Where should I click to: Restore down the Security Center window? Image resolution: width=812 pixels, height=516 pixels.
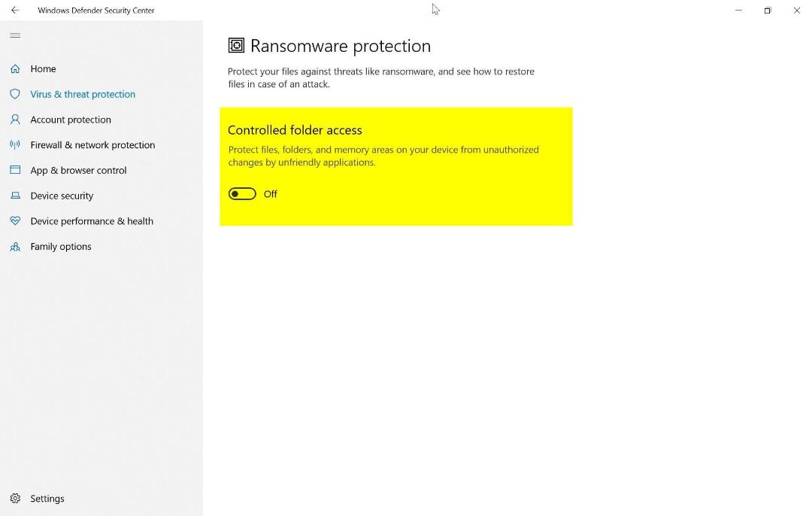(768, 10)
